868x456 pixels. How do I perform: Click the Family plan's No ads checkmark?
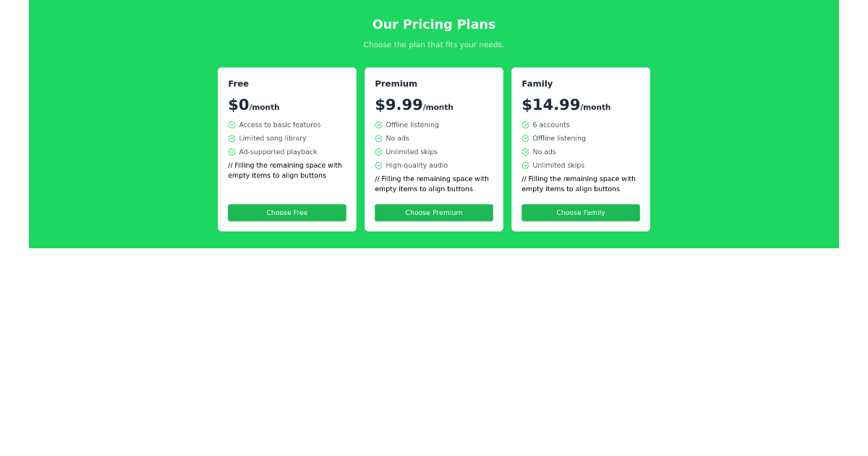point(526,152)
